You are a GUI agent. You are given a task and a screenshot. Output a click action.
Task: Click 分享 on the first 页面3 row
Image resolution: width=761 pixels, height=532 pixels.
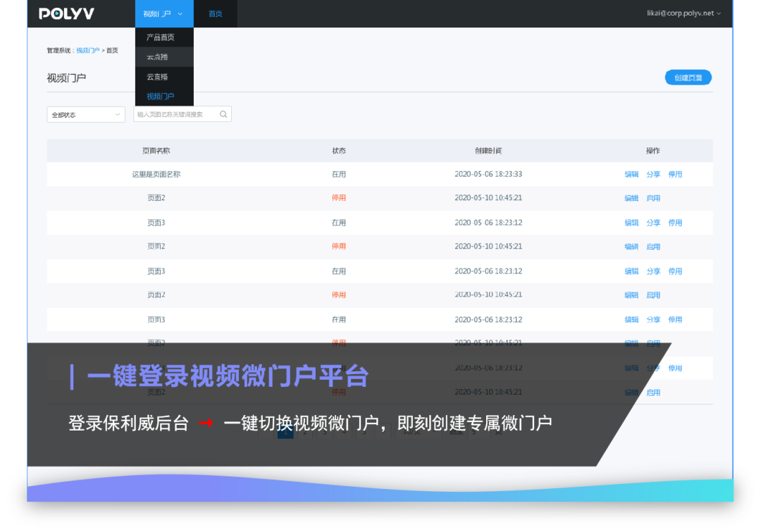tap(653, 223)
